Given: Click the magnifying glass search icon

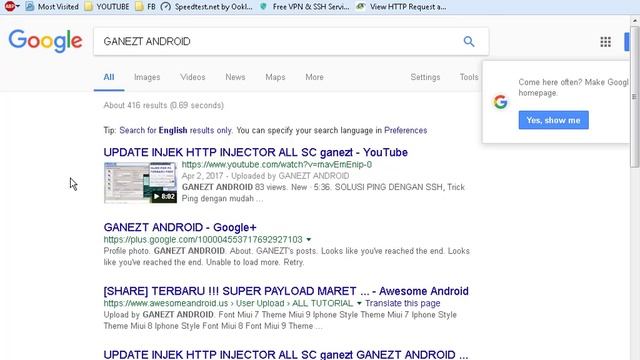Looking at the screenshot, I should [469, 41].
